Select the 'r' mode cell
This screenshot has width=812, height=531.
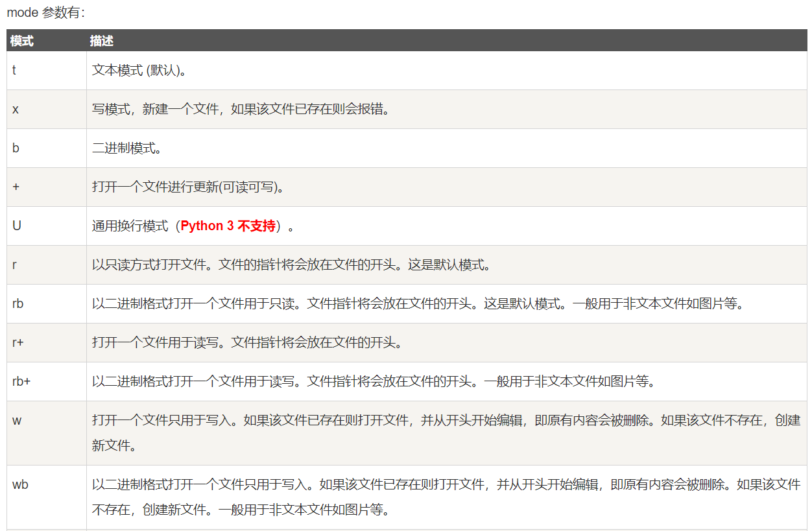[47, 265]
